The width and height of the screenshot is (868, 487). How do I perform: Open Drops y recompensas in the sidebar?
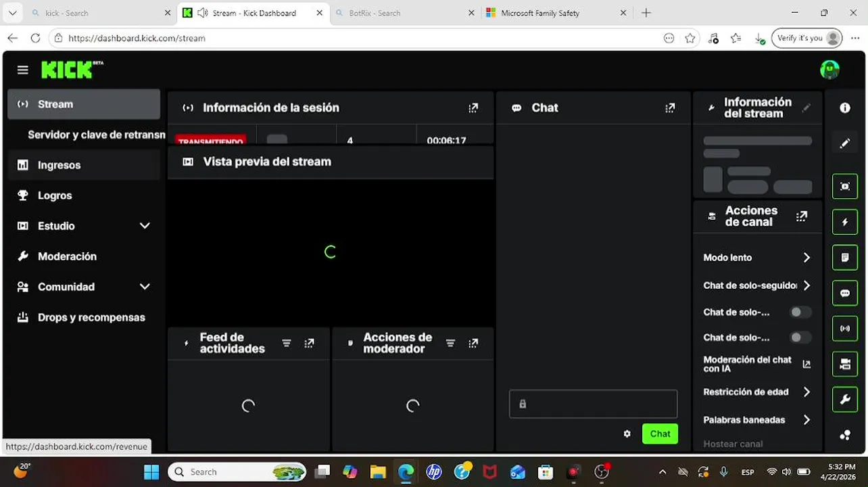84,317
